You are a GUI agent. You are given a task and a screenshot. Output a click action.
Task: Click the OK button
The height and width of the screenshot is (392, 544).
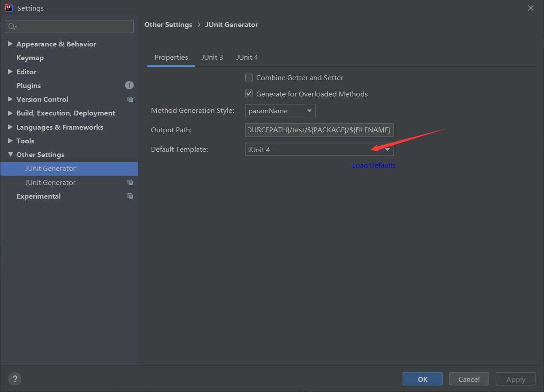point(422,379)
